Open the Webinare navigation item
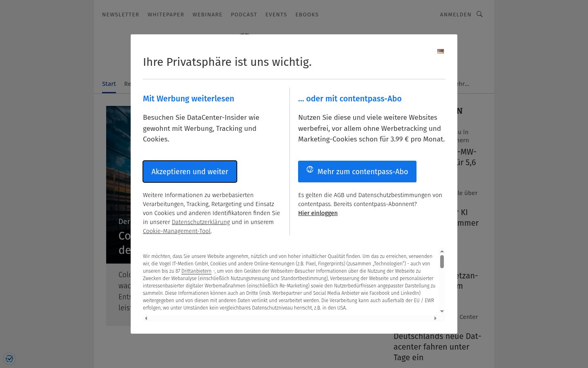This screenshot has height=368, width=588. [207, 14]
